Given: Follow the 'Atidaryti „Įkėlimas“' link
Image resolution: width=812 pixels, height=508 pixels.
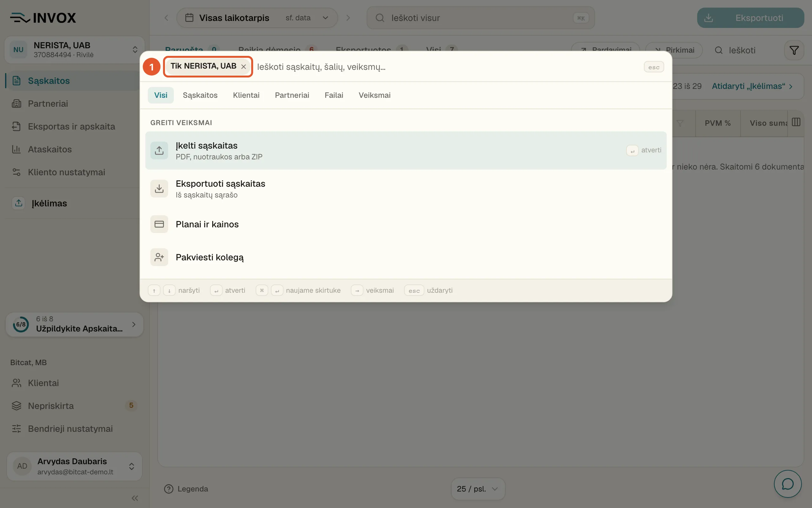Looking at the screenshot, I should coord(752,86).
